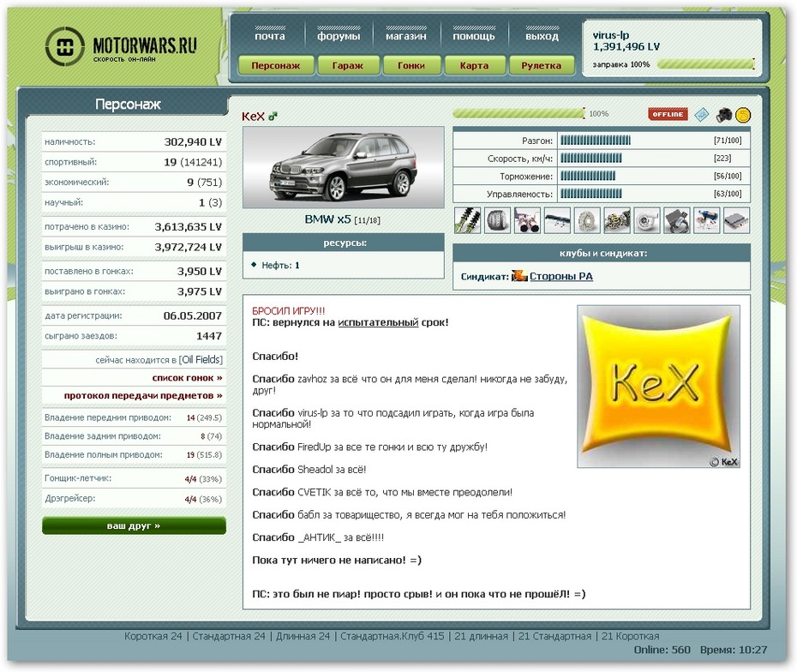The image size is (797, 672).
Task: Select the turbocharger part icon
Action: tap(647, 220)
